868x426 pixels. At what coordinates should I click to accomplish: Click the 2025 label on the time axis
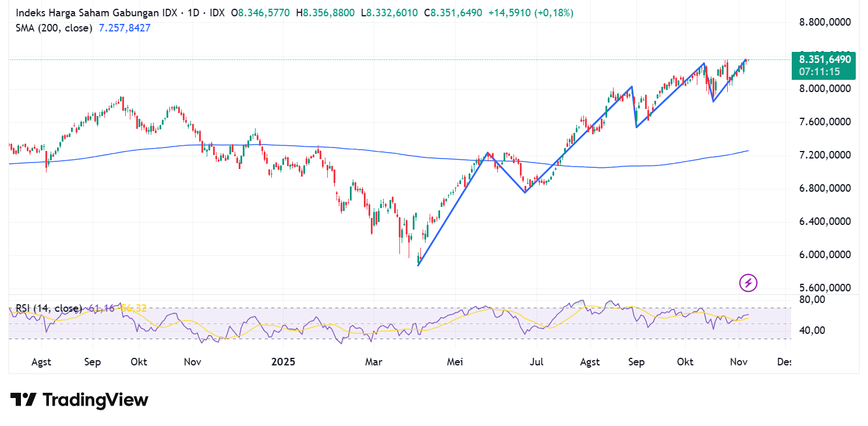[x=284, y=362]
